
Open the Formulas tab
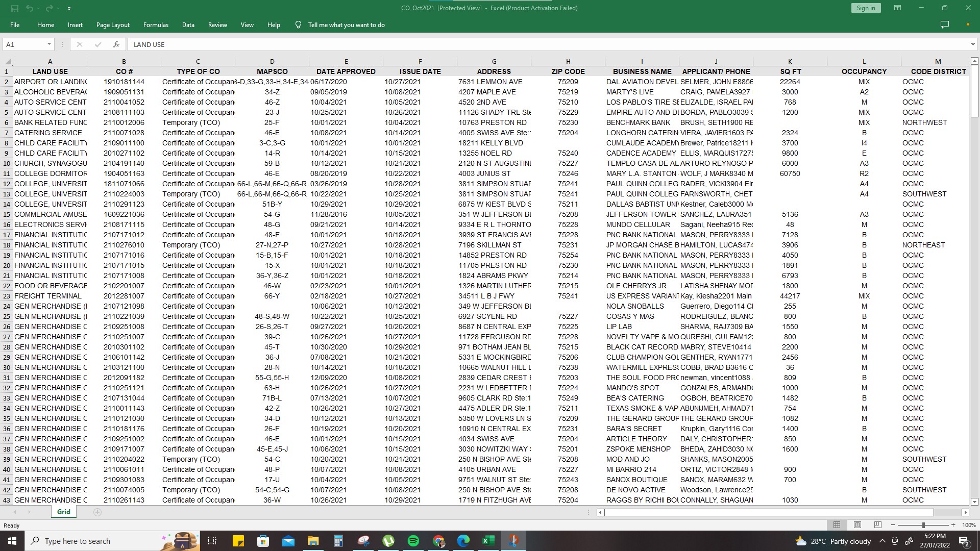[156, 24]
